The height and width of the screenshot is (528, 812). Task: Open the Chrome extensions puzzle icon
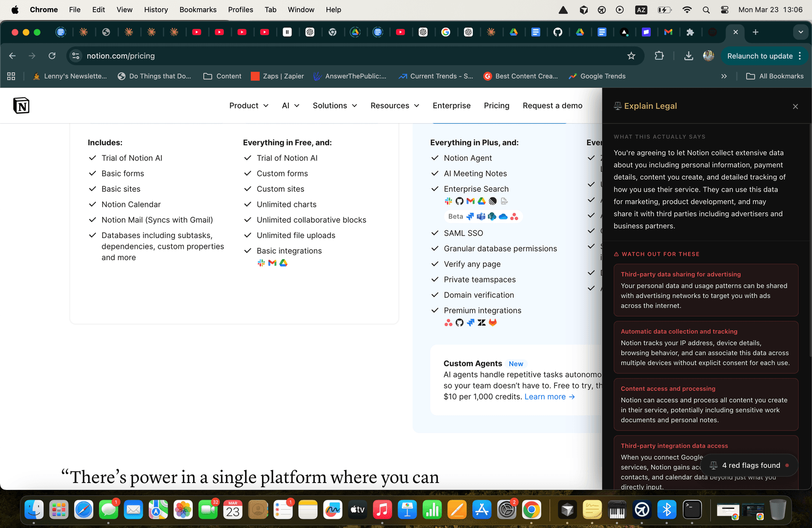(659, 56)
